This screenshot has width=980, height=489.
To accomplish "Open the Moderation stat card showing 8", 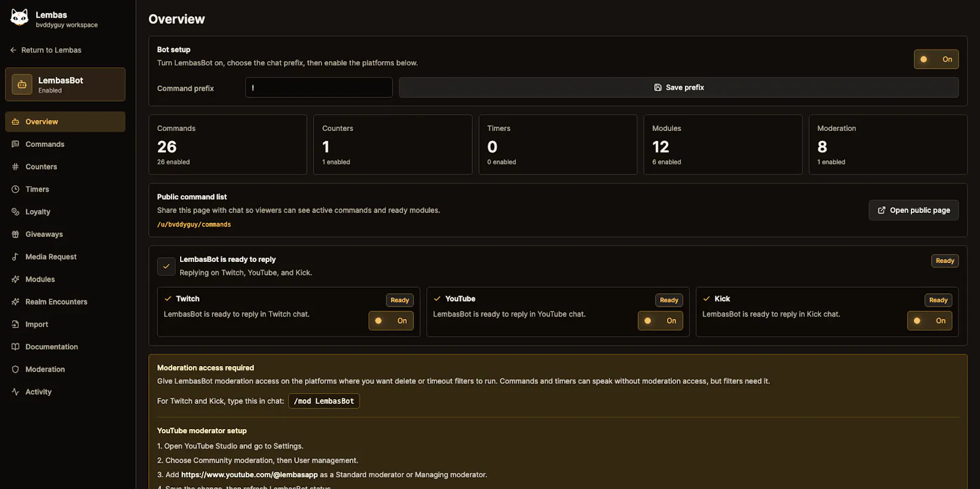I will [x=888, y=145].
